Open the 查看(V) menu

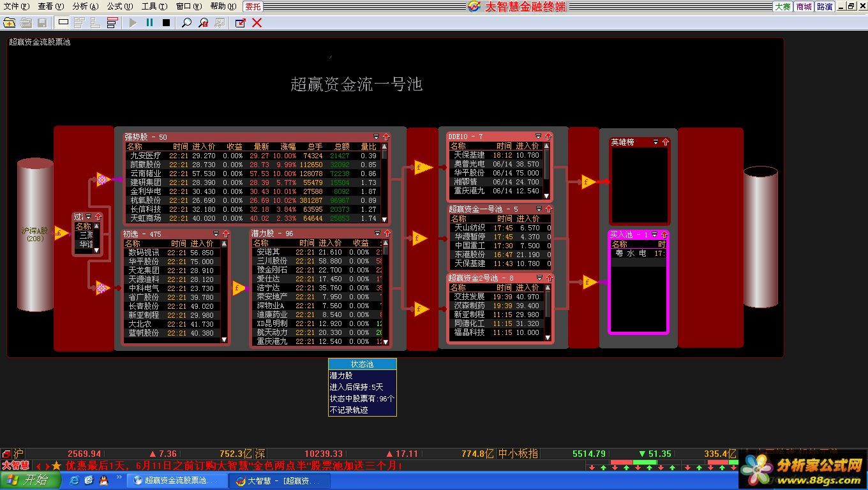(x=51, y=6)
